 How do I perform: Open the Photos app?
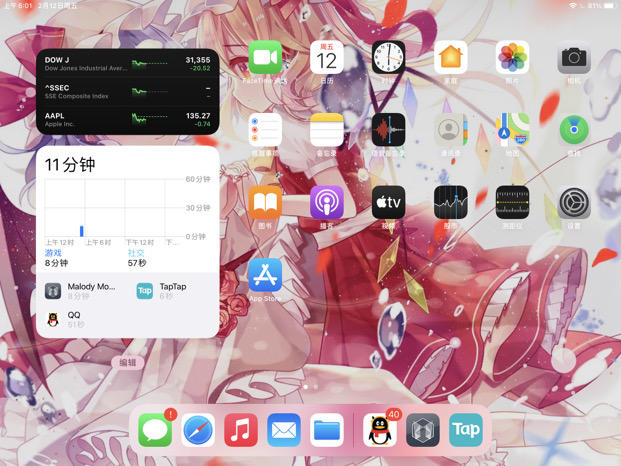click(512, 57)
